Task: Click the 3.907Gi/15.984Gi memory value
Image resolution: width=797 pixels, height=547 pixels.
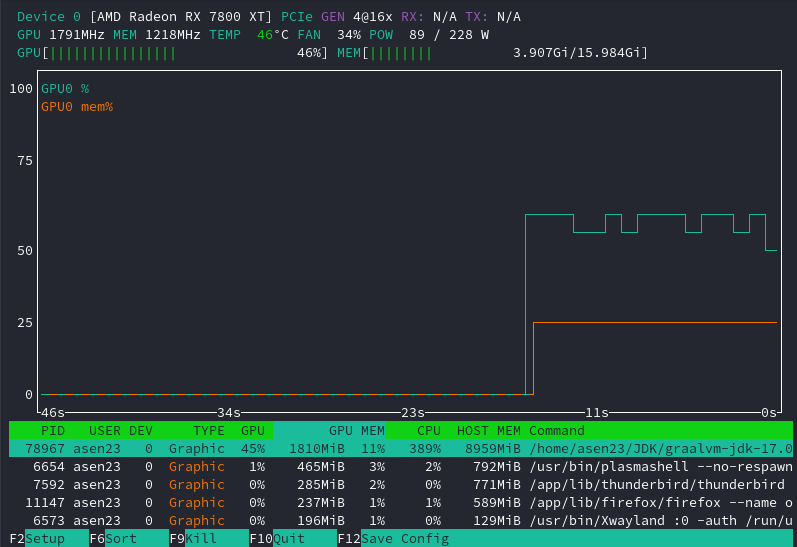Action: click(577, 53)
